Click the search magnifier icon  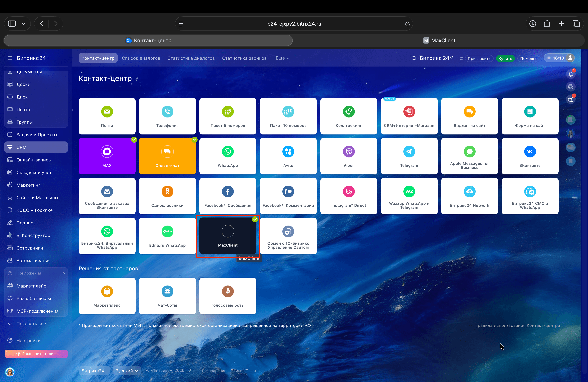coord(414,58)
